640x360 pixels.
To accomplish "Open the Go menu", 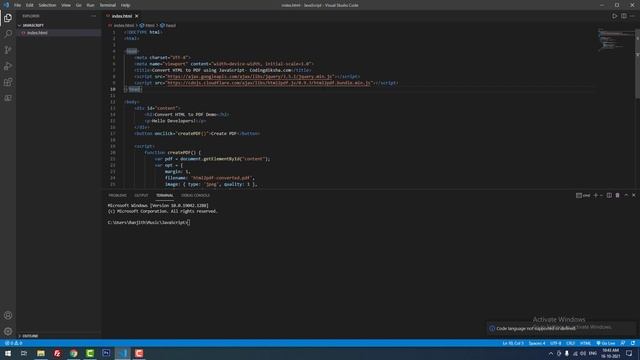I will pyautogui.click(x=79, y=5).
